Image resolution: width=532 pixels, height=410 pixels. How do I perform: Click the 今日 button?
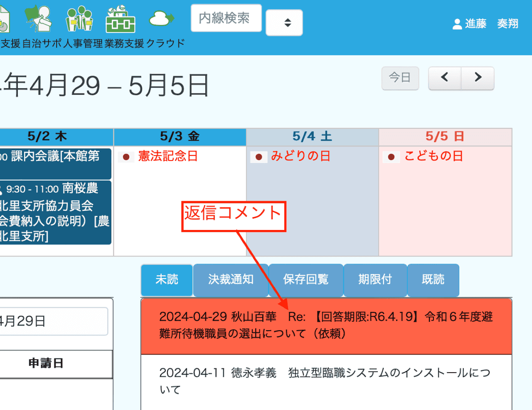400,78
